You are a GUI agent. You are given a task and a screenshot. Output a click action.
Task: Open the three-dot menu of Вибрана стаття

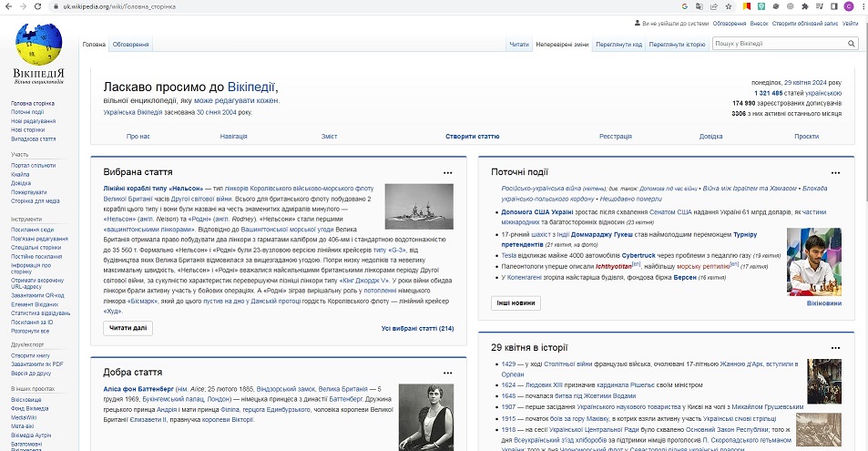click(448, 173)
